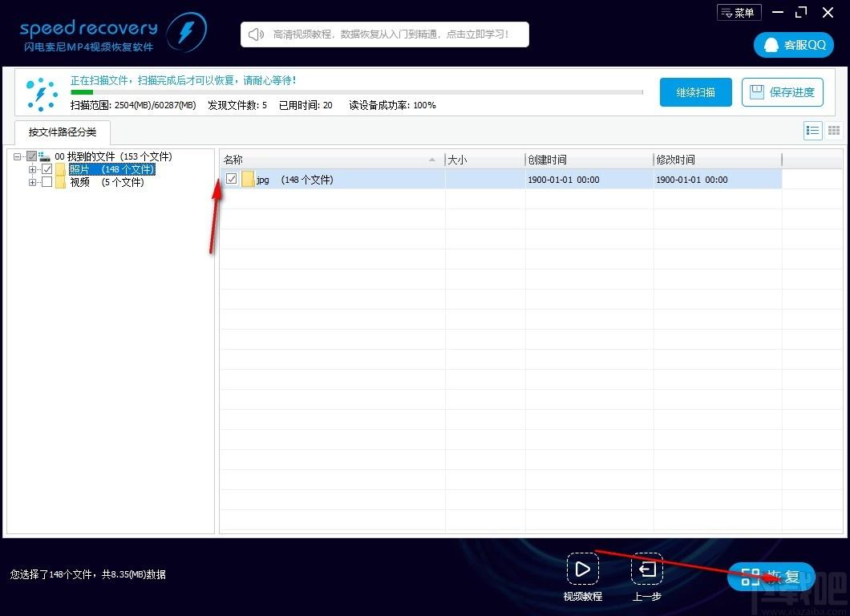Click the speaker icon in the tutorial banner
The image size is (850, 616).
point(256,34)
